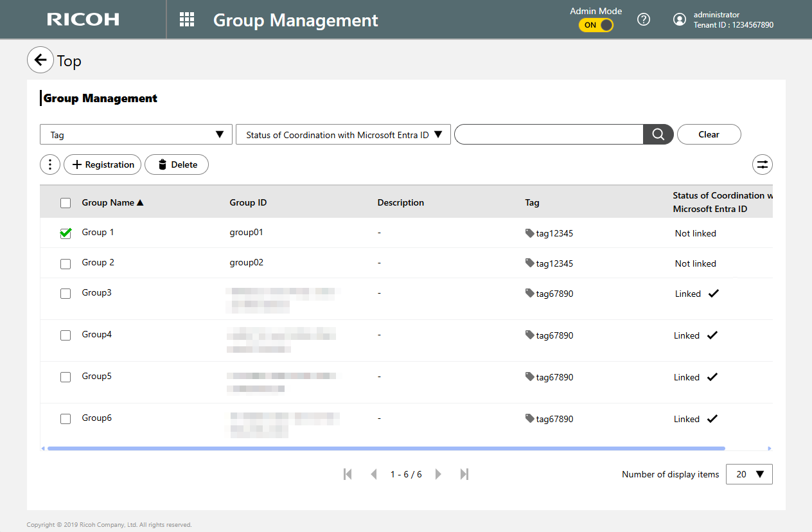Open Status of Coordination filter dropdown

pyautogui.click(x=343, y=135)
